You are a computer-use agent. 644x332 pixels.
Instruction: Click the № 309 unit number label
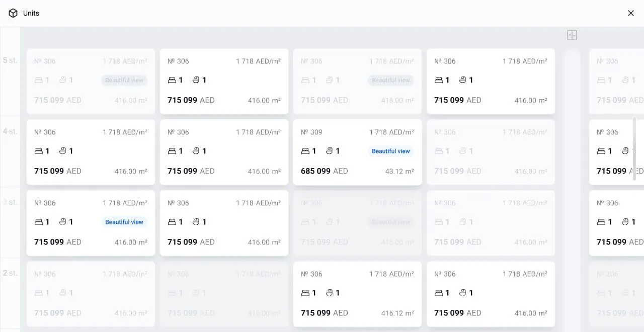tap(311, 132)
